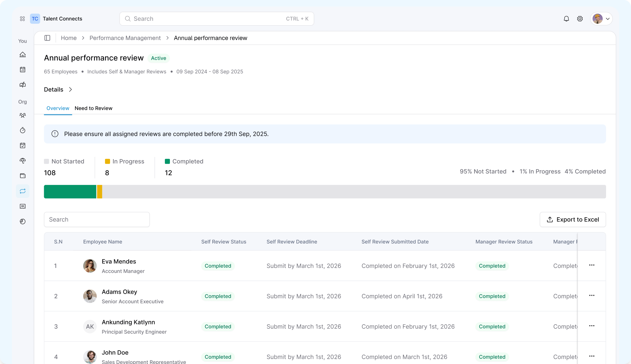The width and height of the screenshot is (631, 364).
Task: Click Eva Mendes self review Completed badge
Action: 218,266
